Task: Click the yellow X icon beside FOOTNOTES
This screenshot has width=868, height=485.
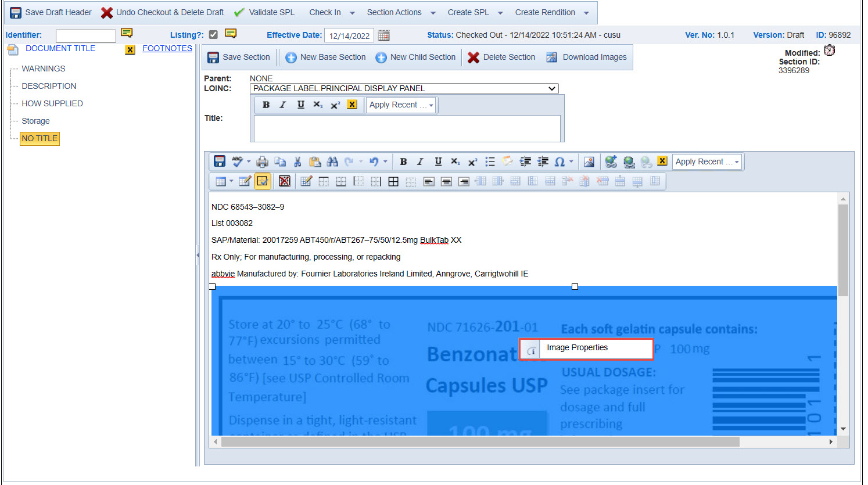Action: [x=130, y=50]
